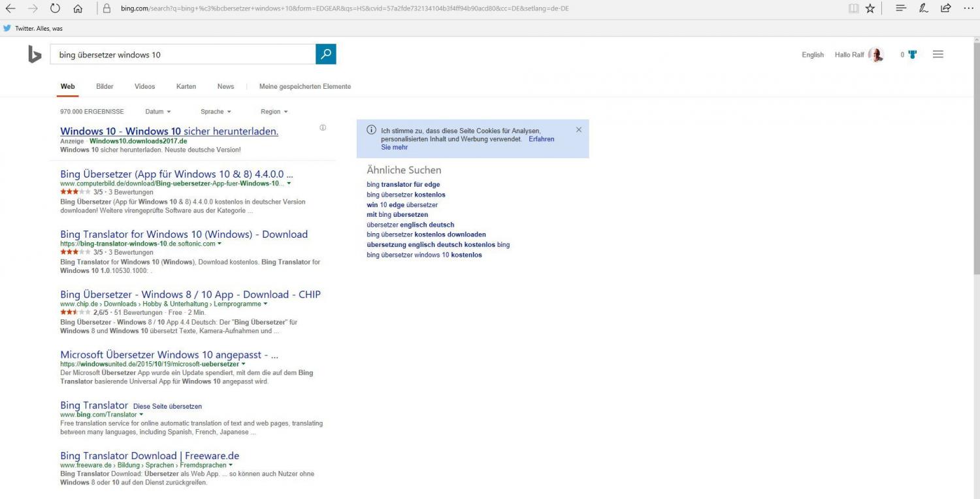The image size is (980, 499).
Task: Search suggestion bing übersetzer kostenlos downloaden
Action: coord(426,234)
